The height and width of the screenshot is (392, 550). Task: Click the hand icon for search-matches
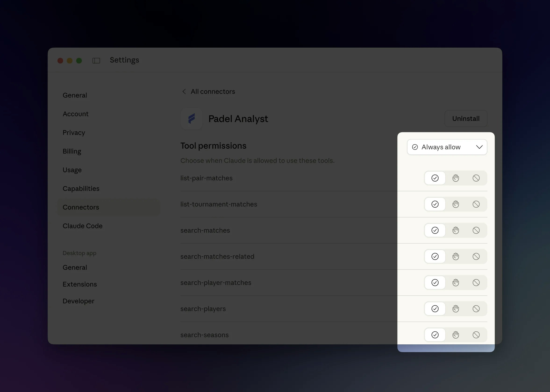click(x=456, y=230)
